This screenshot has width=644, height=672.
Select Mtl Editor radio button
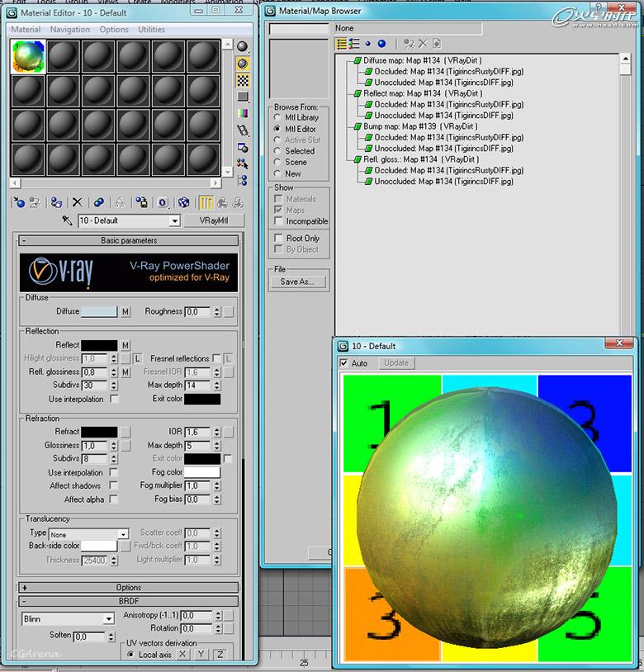click(277, 129)
